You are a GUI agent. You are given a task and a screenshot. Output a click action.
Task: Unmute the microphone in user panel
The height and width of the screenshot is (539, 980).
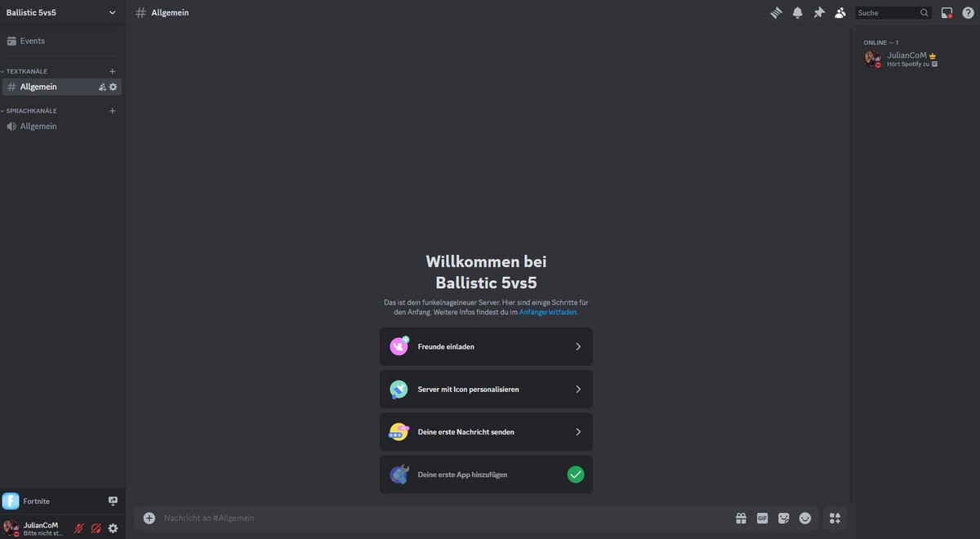(x=79, y=528)
